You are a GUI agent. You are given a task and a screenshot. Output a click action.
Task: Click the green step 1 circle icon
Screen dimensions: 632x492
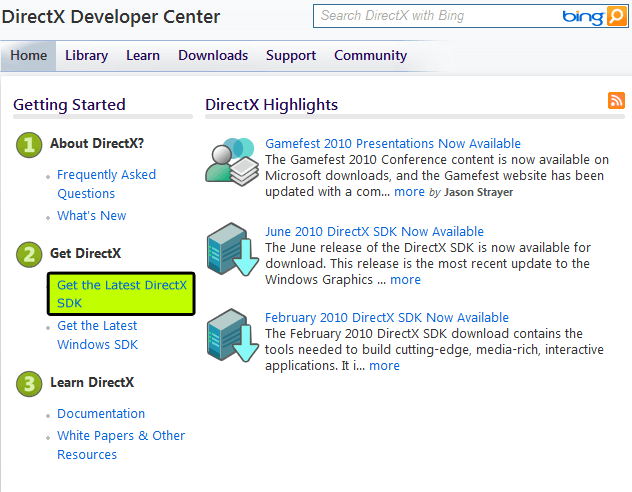(29, 145)
